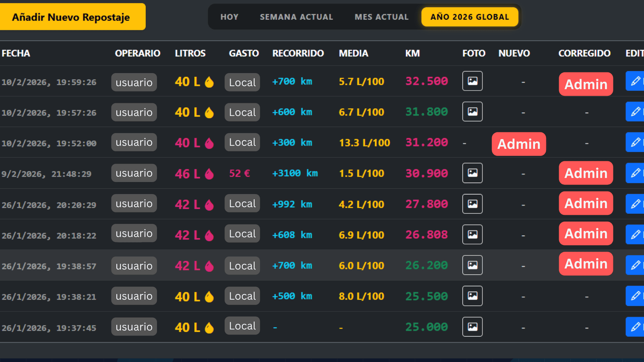This screenshot has height=362, width=644.
Task: Click the 8.0 L/100 average value
Action: tap(361, 296)
